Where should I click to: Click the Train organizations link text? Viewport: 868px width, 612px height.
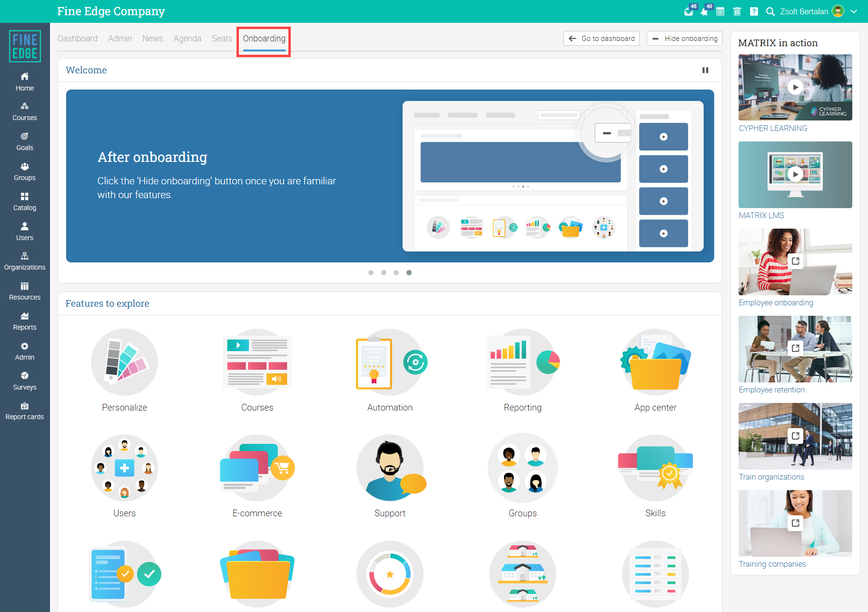771,477
